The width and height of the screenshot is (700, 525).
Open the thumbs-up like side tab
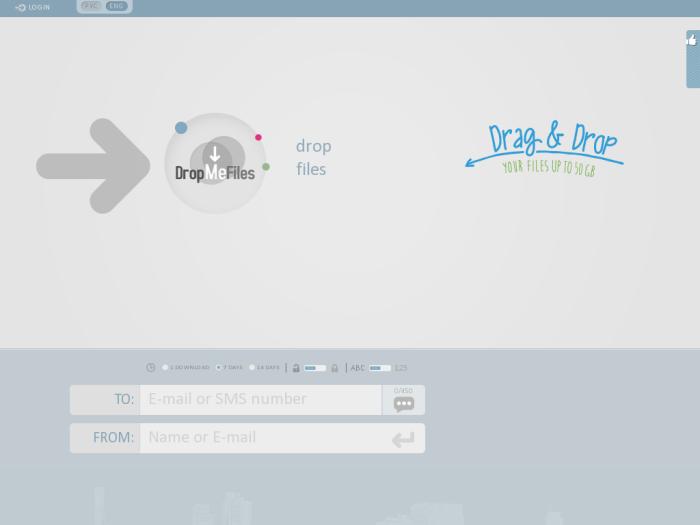(x=692, y=58)
